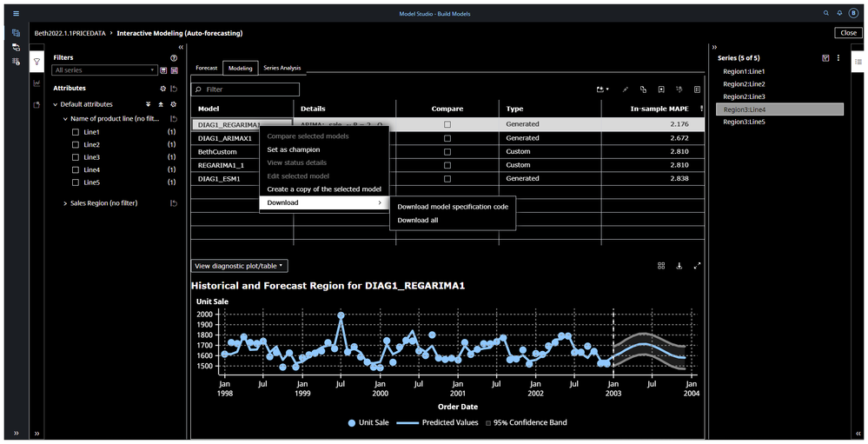Open the All series filter dropdown
This screenshot has width=868, height=444.
104,70
